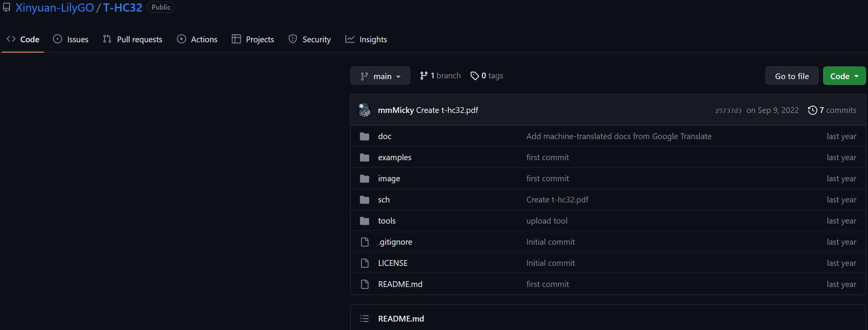Viewport: 868px width, 330px height.
Task: Open the Pull requests tab
Action: coord(132,39)
